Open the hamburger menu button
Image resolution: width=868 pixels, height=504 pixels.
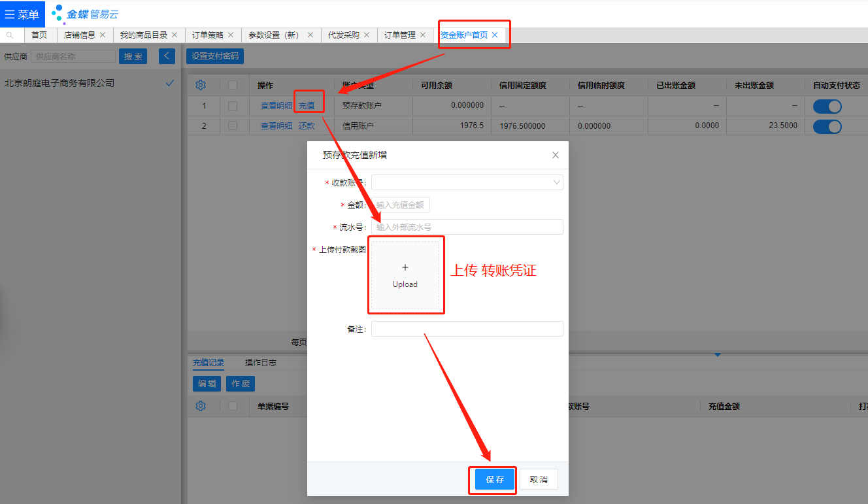pyautogui.click(x=22, y=14)
